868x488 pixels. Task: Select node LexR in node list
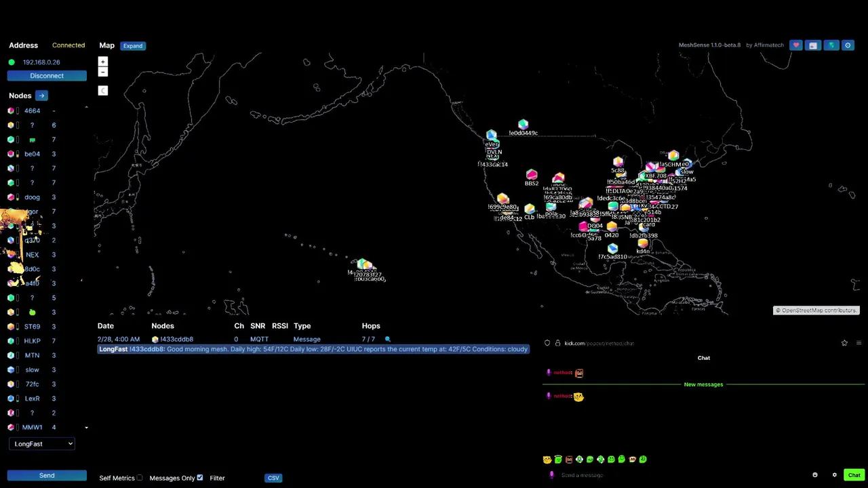coord(32,399)
